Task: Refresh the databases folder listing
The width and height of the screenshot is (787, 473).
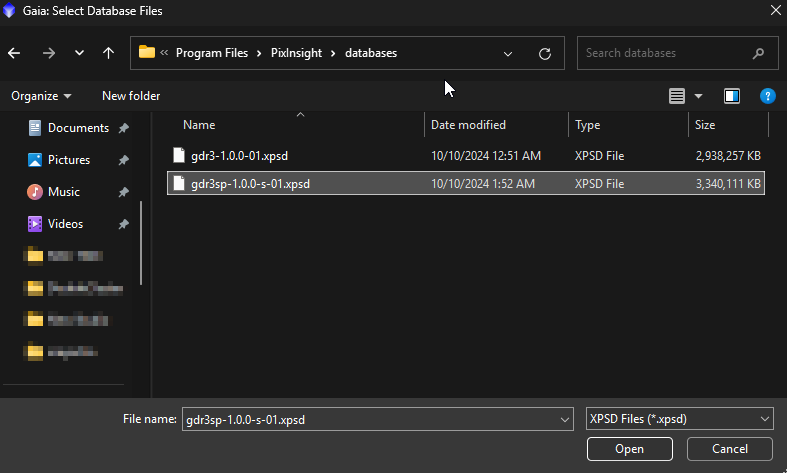Action: click(544, 53)
